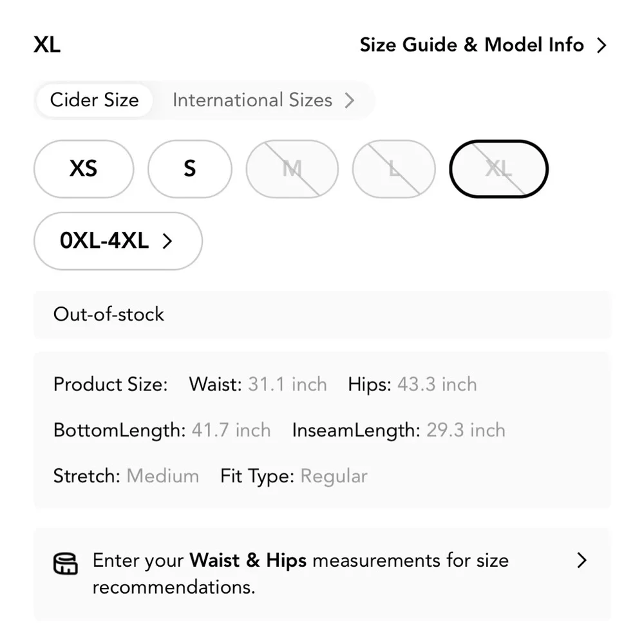Click arrow beside International Sizes
This screenshot has width=644, height=644.
349,100
